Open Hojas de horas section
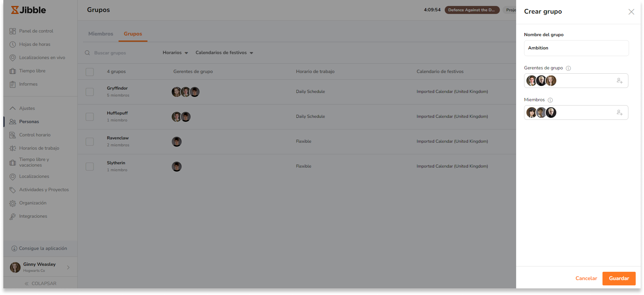The width and height of the screenshot is (644, 295). tap(35, 44)
